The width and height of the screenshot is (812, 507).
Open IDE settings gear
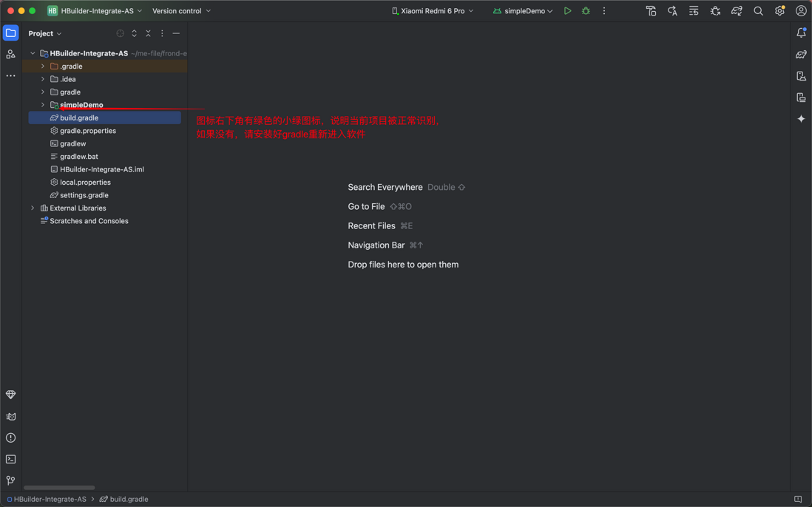click(x=779, y=11)
